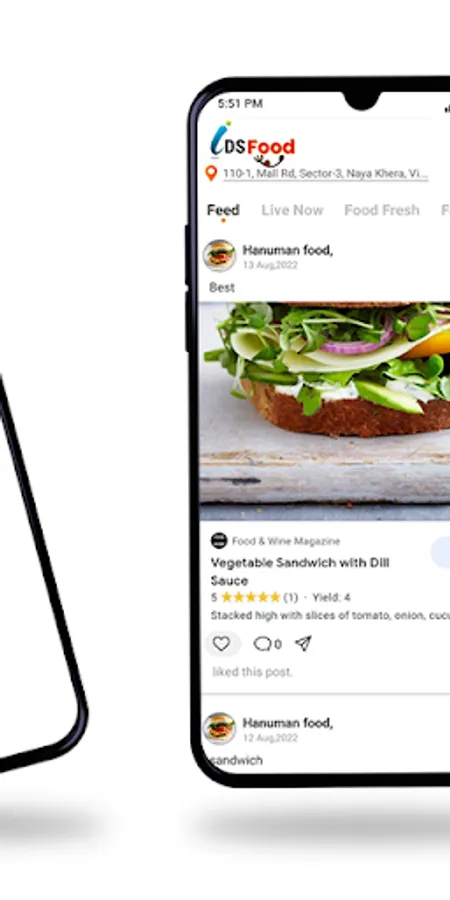Expand the truncated 'Stacked high' recipe description
This screenshot has width=450, height=900.
(x=330, y=616)
